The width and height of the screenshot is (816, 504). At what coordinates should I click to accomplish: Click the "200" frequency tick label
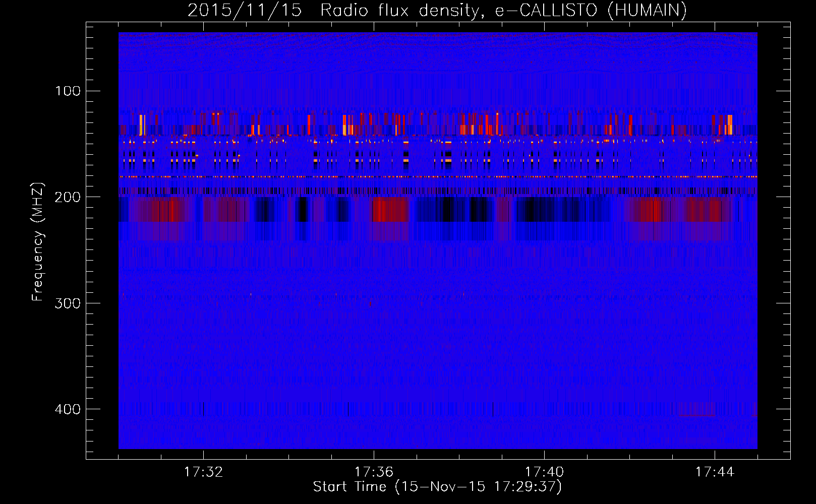tap(68, 197)
